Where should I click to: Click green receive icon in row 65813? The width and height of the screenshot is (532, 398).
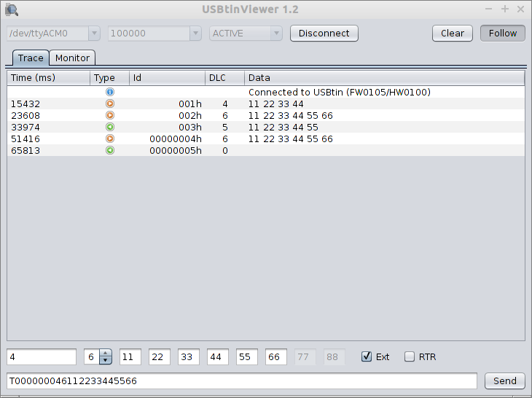coord(110,150)
